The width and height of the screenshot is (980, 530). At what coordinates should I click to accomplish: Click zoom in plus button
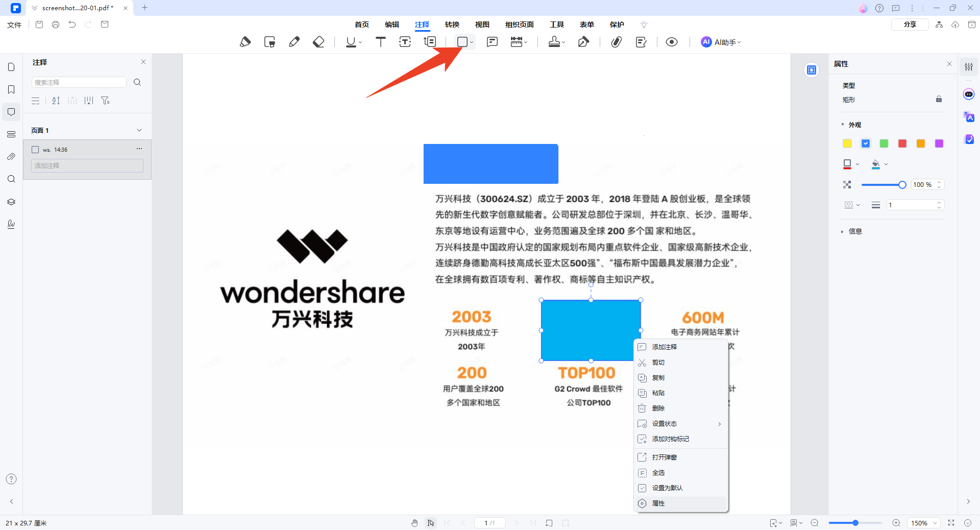[x=896, y=523]
